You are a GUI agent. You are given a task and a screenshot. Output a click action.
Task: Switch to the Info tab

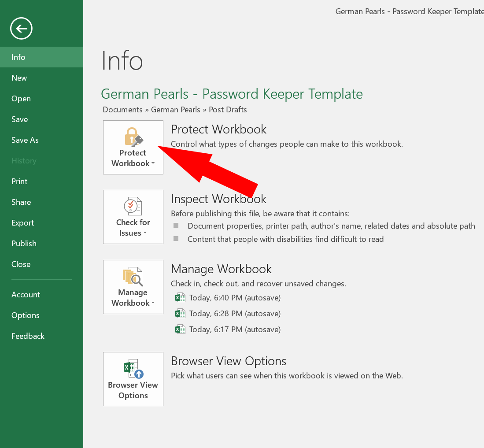18,57
